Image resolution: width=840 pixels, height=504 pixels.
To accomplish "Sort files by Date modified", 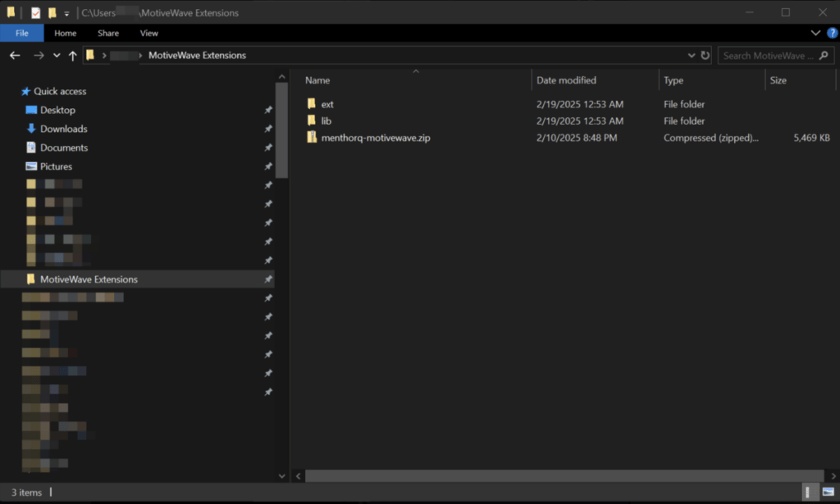I will 564,79.
